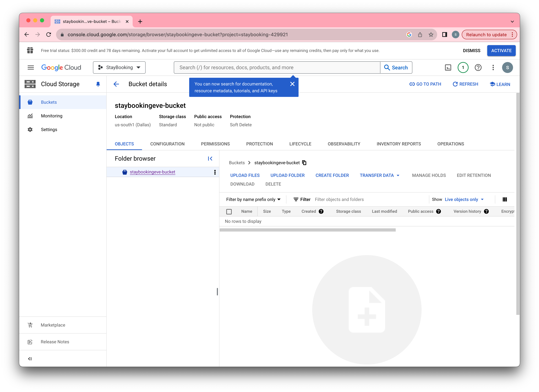Open column display options icon
Screen dimensions: 539x392
click(x=504, y=199)
